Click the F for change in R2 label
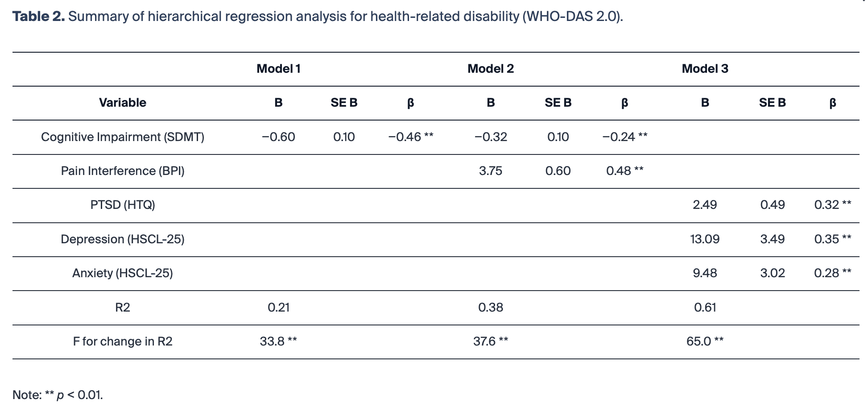 pos(123,341)
